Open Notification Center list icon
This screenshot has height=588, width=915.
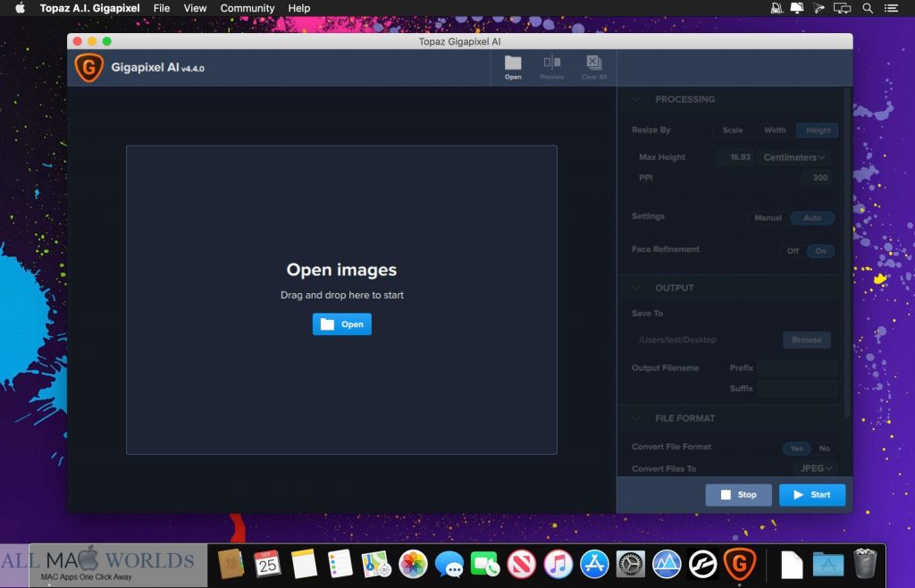tap(891, 8)
